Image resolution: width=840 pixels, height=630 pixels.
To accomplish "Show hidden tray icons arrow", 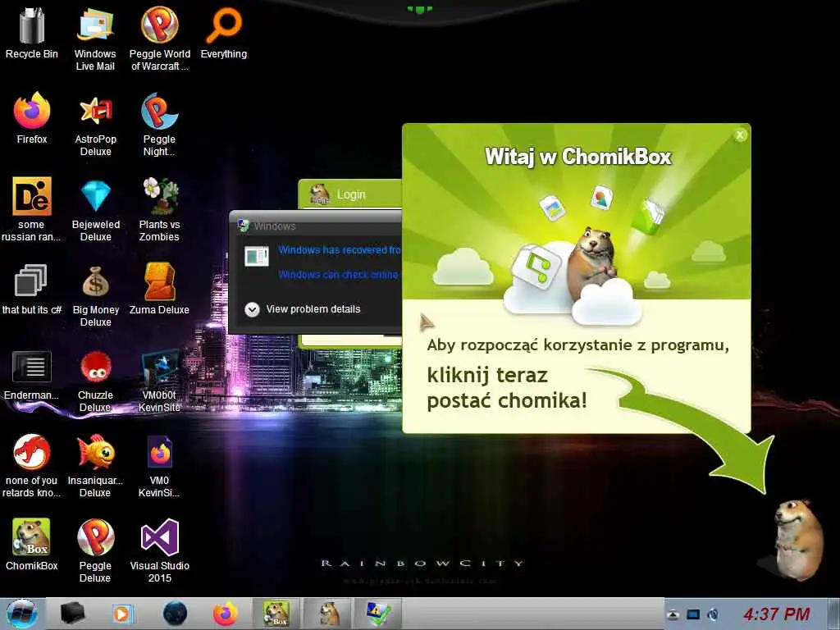I will pyautogui.click(x=673, y=614).
